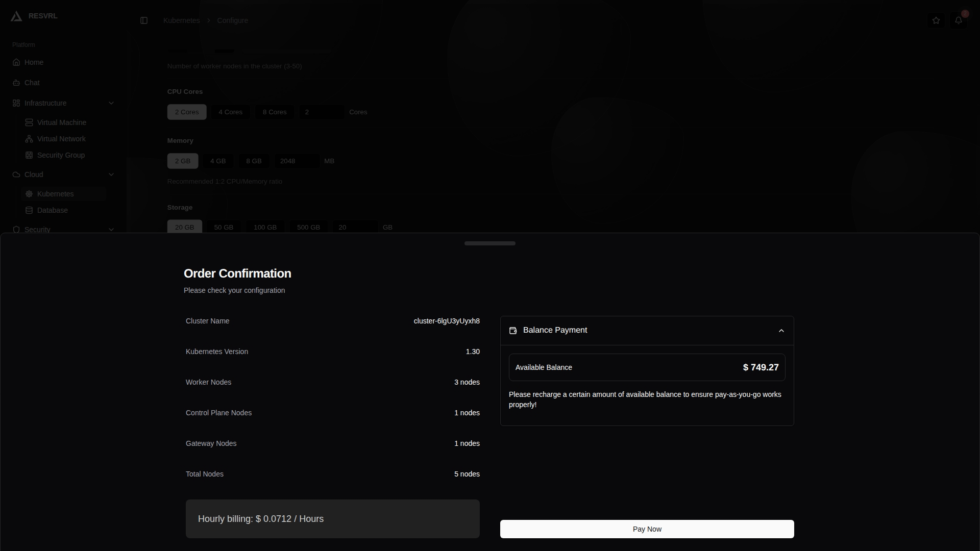
Task: Select 500 GB storage option
Action: (309, 227)
